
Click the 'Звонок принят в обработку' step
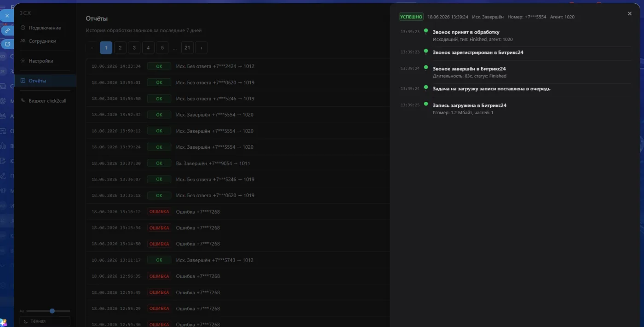(466, 32)
